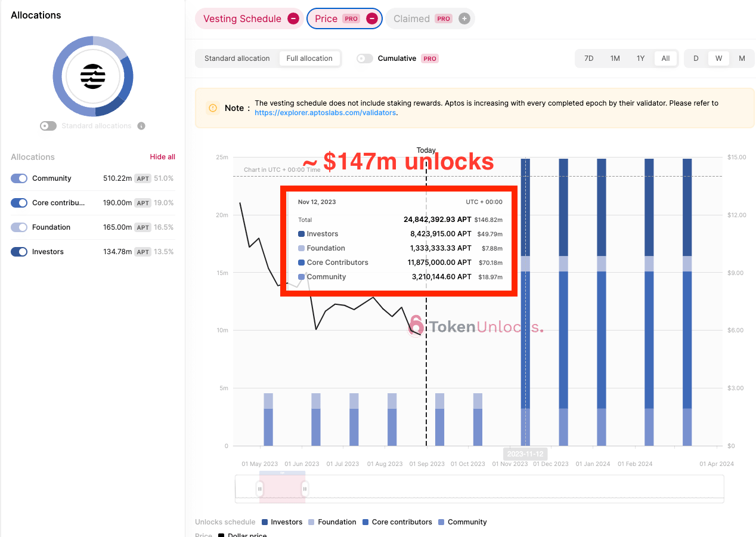This screenshot has width=756, height=537.
Task: Click the PRO badge on the Price chip
Action: (351, 18)
